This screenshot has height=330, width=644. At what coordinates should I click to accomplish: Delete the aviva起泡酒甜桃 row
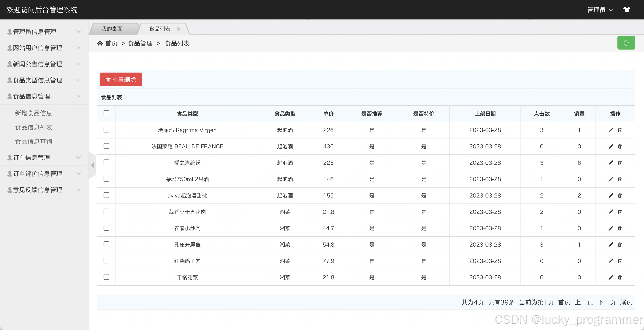pyautogui.click(x=619, y=195)
